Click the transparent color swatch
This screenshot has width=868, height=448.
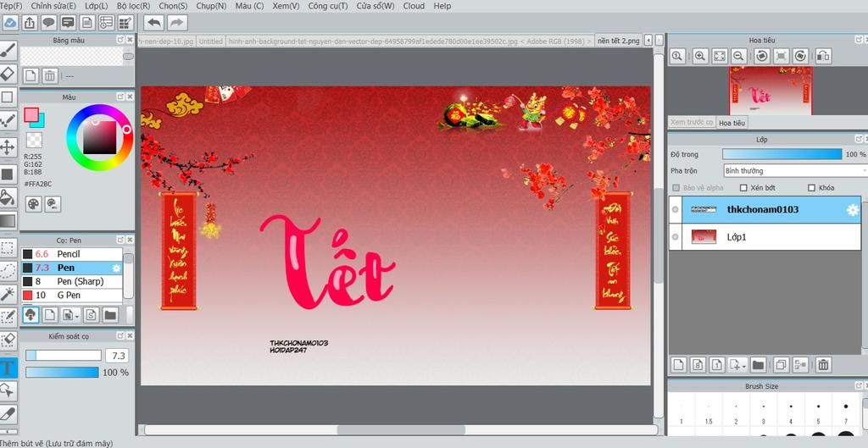[34, 140]
